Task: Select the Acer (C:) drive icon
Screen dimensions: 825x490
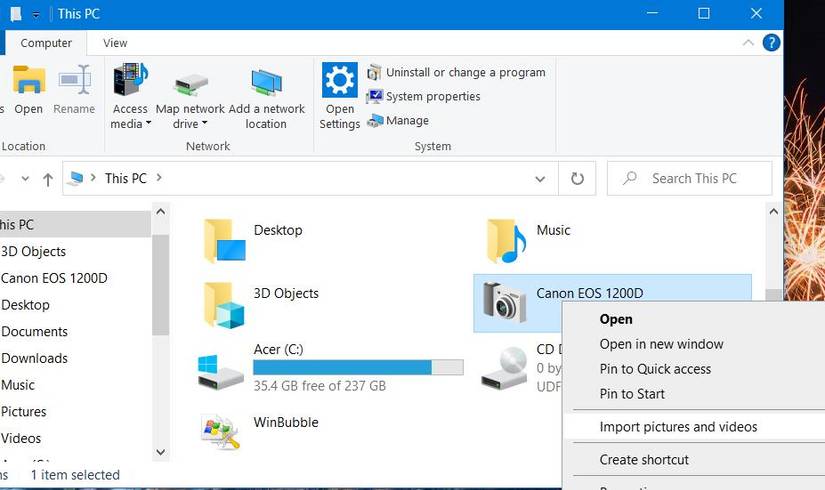Action: pyautogui.click(x=220, y=372)
